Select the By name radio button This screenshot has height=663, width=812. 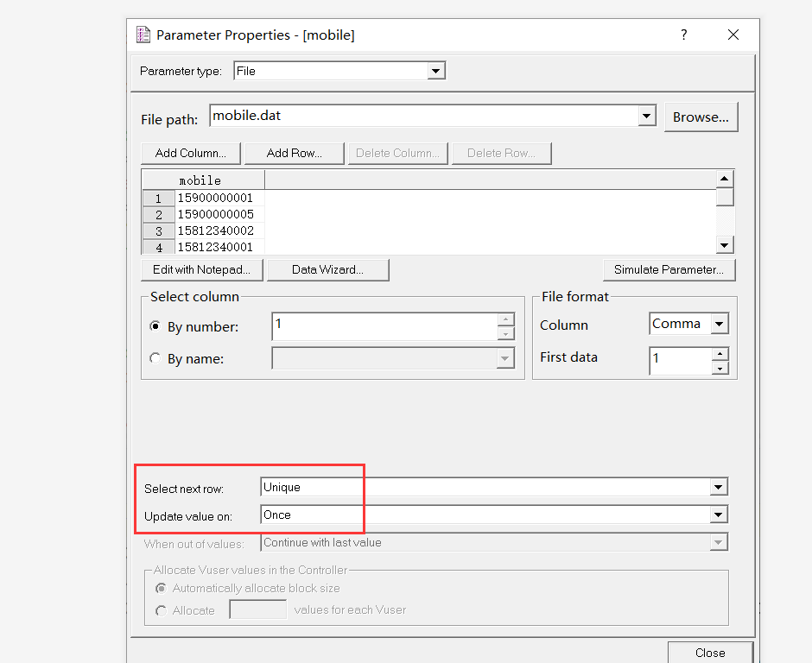(x=155, y=358)
